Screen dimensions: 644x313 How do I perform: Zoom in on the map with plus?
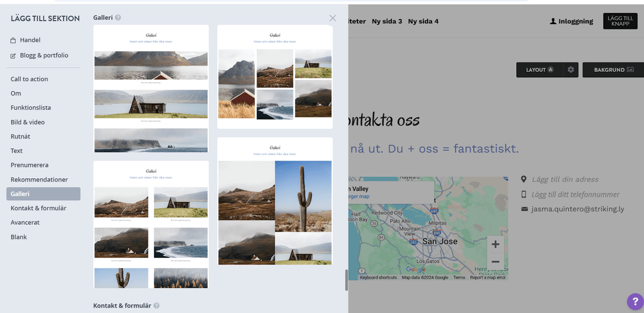coord(495,245)
